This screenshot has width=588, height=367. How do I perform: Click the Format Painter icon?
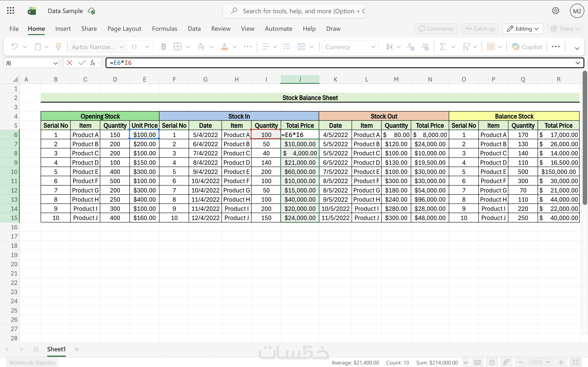[x=58, y=47]
